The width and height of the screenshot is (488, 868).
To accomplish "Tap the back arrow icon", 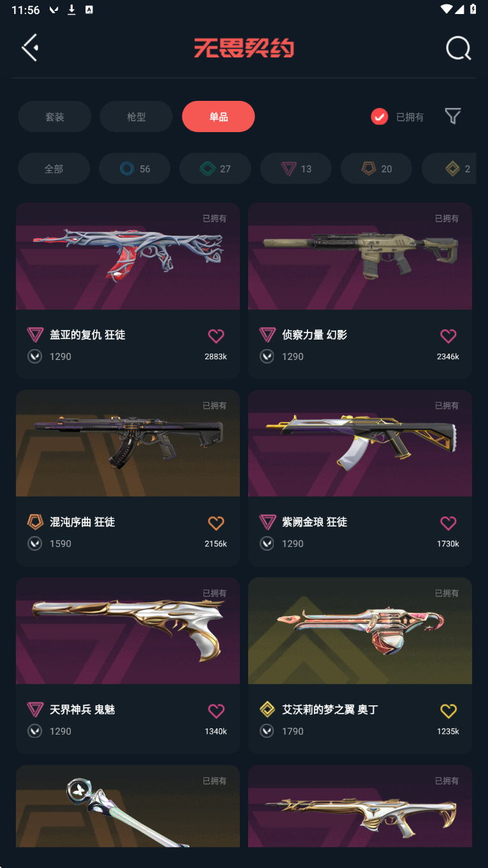I will (x=30, y=48).
